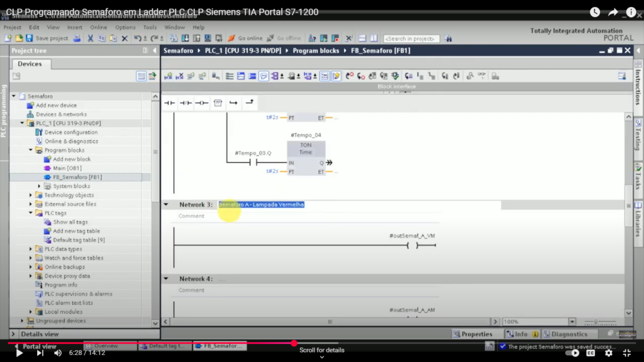Open a ladder branch
This screenshot has width=644, height=362.
(x=233, y=103)
